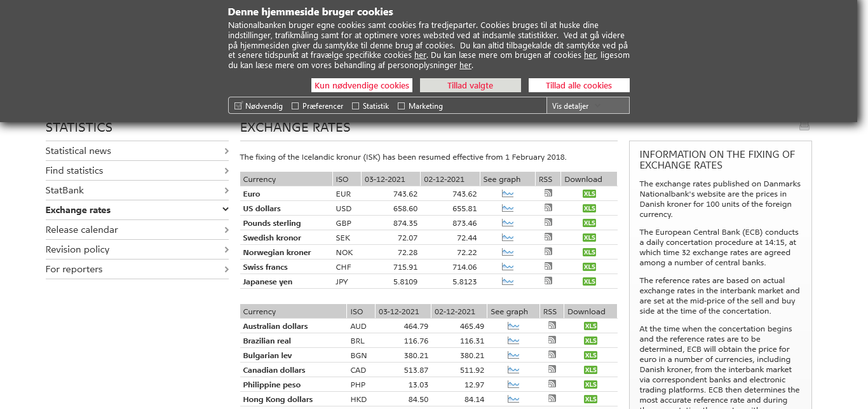This screenshot has height=409, width=868.
Task: Click the print icon near Exchange Rates
Action: click(x=804, y=126)
